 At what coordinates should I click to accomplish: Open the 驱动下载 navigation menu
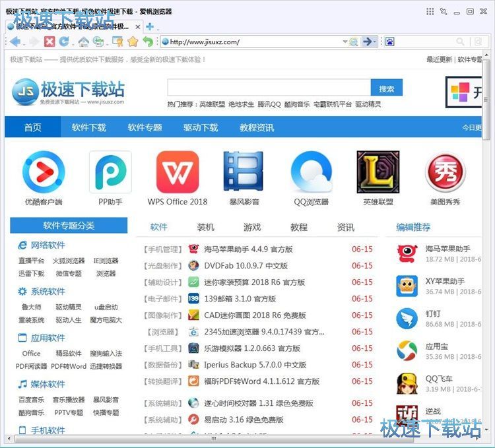coord(201,127)
